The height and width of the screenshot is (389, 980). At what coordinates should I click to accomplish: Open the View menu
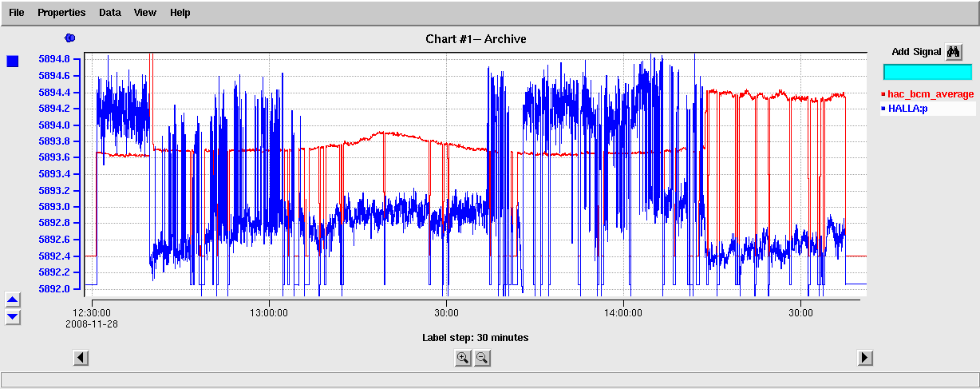(x=145, y=13)
